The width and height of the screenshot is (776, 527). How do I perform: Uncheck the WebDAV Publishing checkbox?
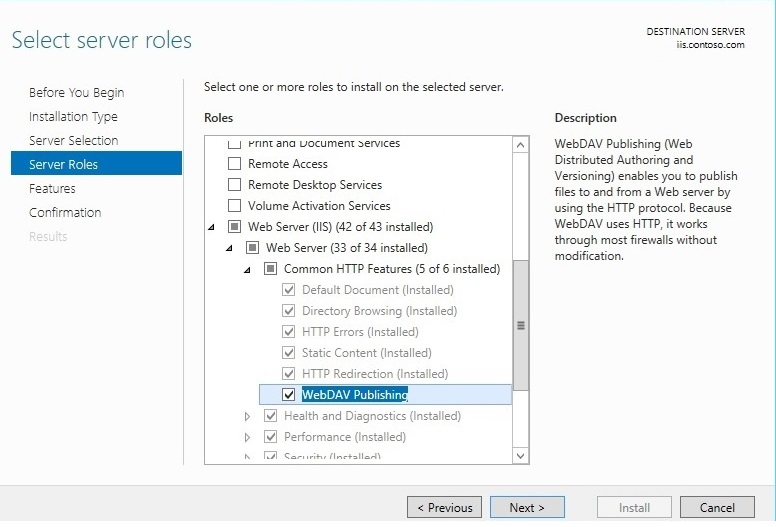pyautogui.click(x=289, y=394)
